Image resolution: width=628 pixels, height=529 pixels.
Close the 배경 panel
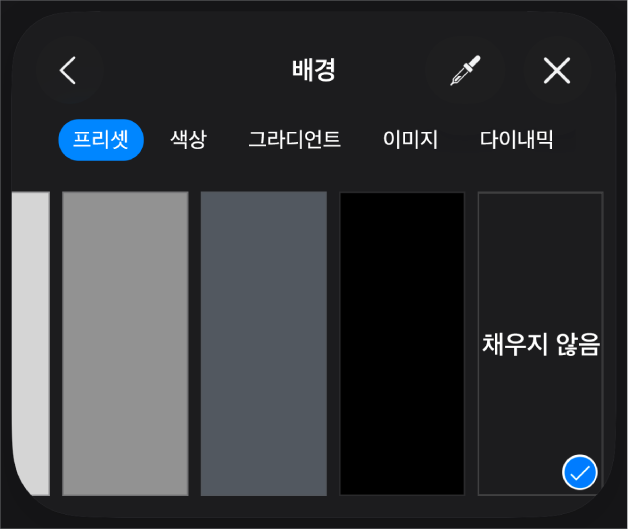557,70
